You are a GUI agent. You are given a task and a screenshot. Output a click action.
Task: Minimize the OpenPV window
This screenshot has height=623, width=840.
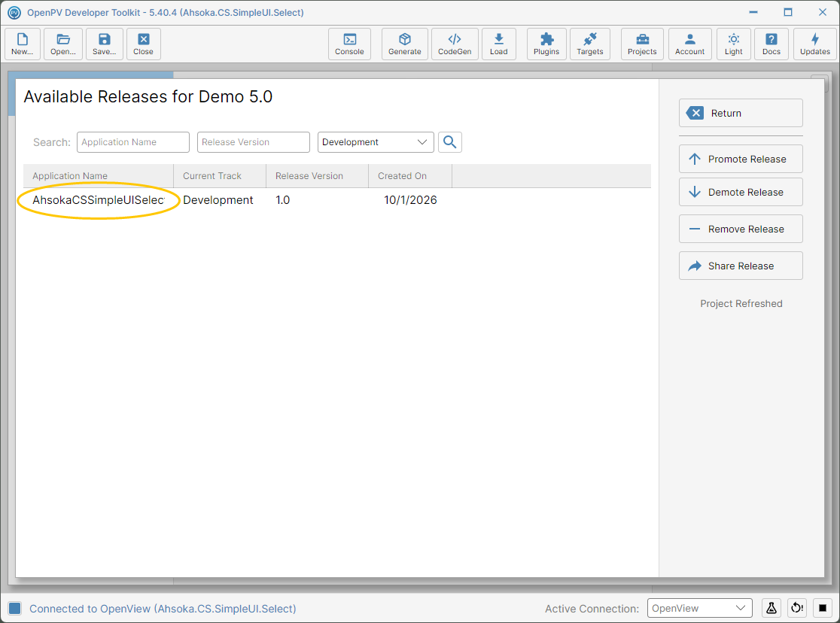coord(753,12)
